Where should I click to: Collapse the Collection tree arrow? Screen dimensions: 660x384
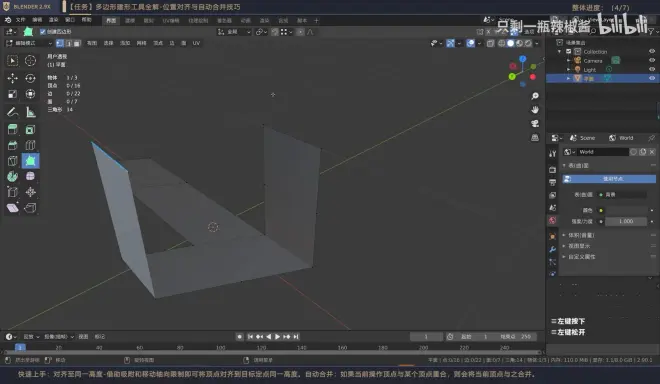[x=559, y=51]
